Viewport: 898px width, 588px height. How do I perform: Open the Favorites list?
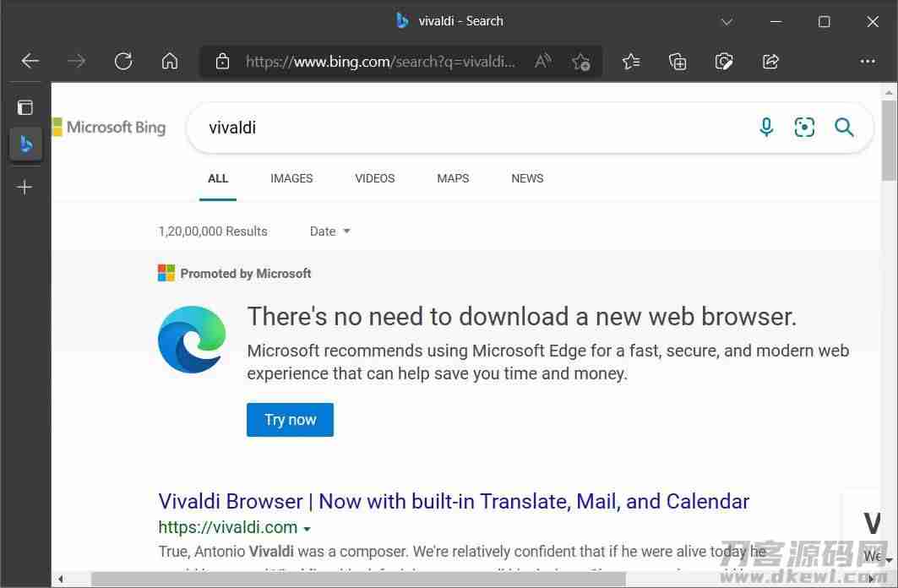[x=631, y=62]
